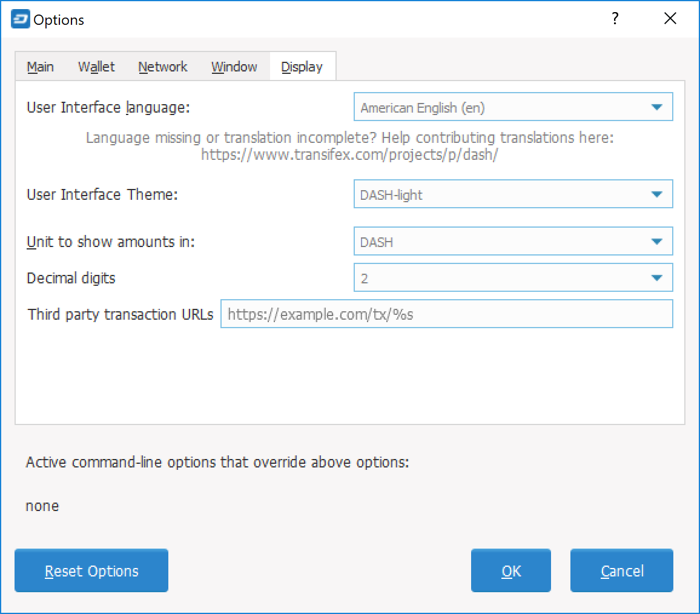Click the 'Active command-line options' text

[x=217, y=462]
